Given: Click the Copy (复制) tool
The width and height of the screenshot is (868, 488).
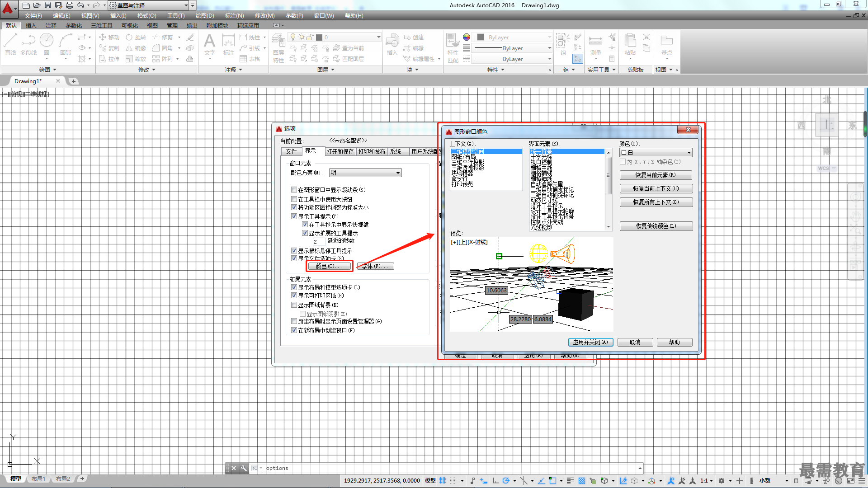Looking at the screenshot, I should [109, 48].
